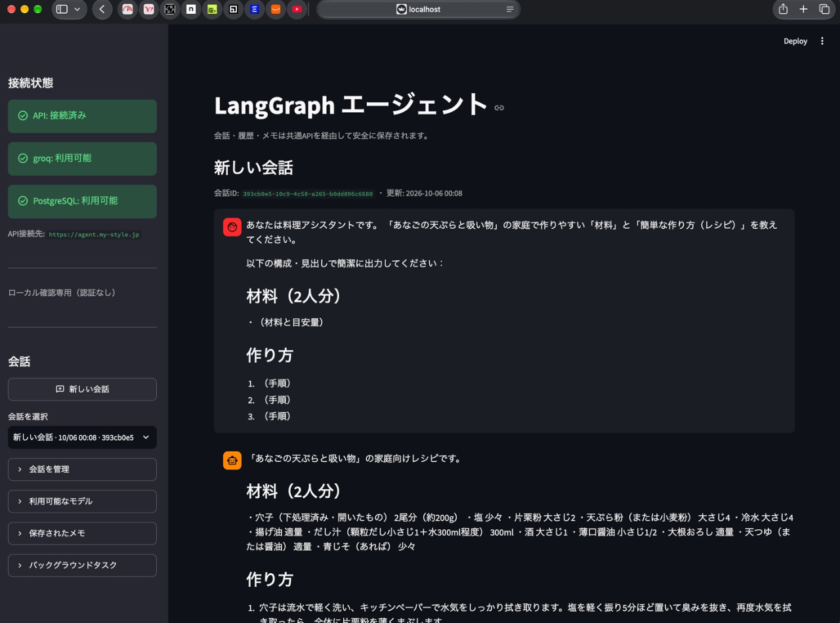
Task: Click the 材料（2人分） heading in assistant reply
Action: [x=294, y=491]
